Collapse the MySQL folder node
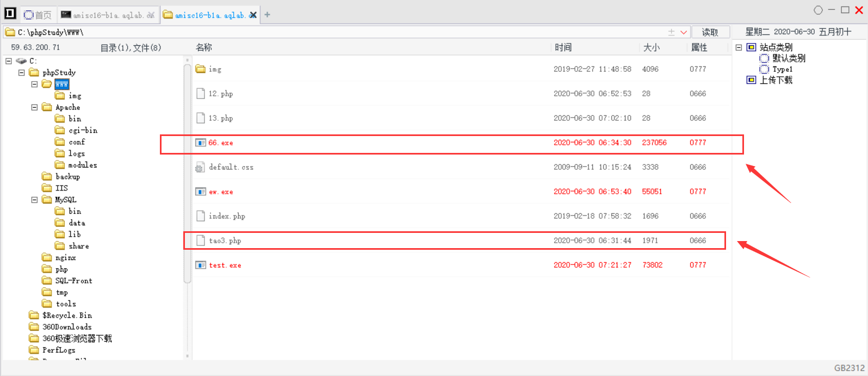This screenshot has height=376, width=868. tap(34, 200)
